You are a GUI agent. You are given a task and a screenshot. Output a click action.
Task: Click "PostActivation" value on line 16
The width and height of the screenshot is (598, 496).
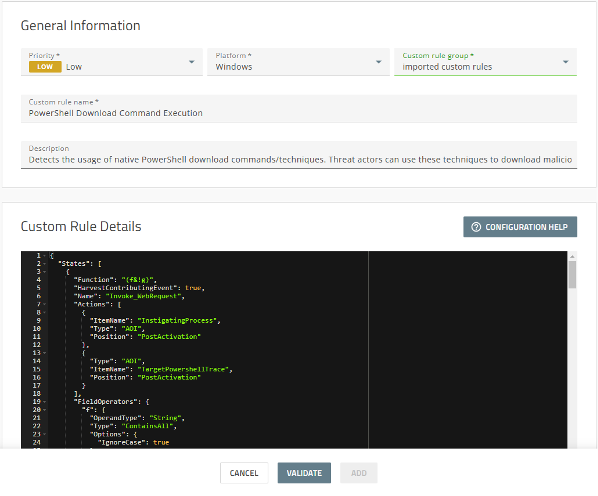pyautogui.click(x=169, y=377)
